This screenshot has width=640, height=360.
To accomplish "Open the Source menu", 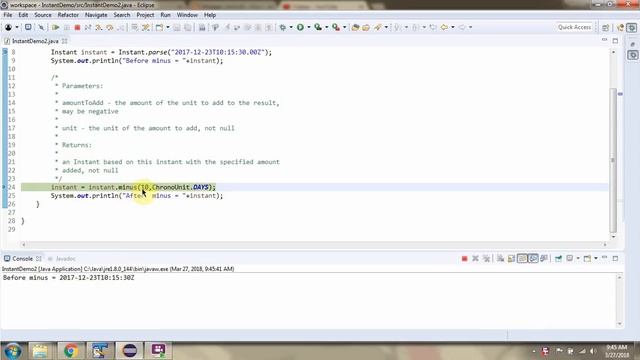I will 43,15.
